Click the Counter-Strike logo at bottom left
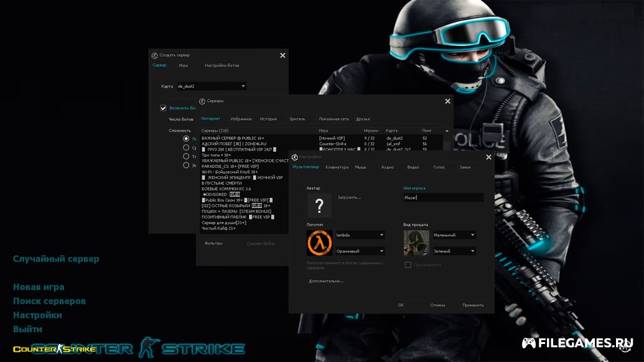The image size is (644, 362). (55, 349)
